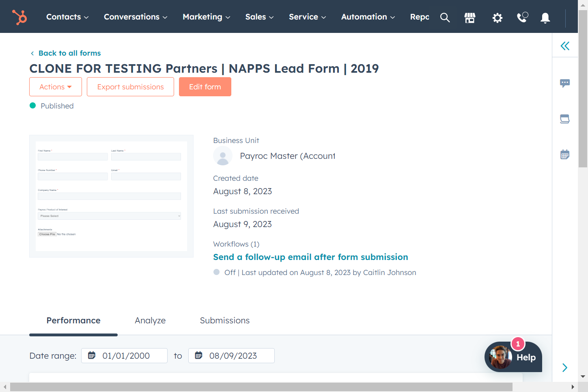Open the search magnifier icon
The width and height of the screenshot is (588, 392).
pyautogui.click(x=445, y=17)
